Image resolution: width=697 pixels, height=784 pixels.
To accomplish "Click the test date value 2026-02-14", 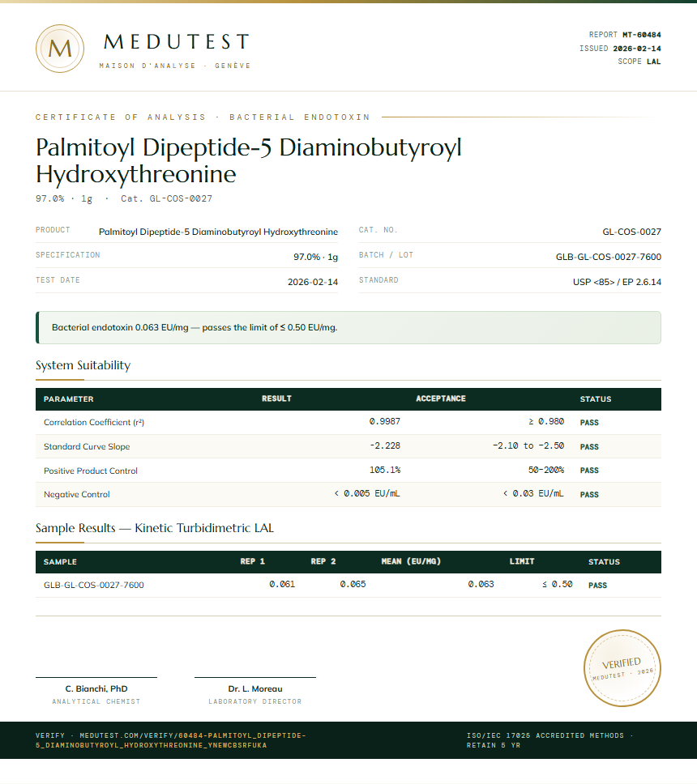I will coord(313,282).
